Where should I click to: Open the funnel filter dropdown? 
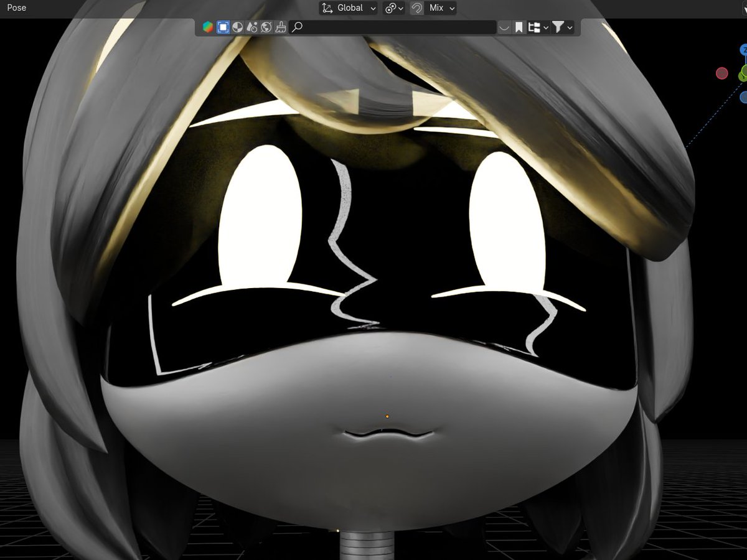(x=562, y=27)
